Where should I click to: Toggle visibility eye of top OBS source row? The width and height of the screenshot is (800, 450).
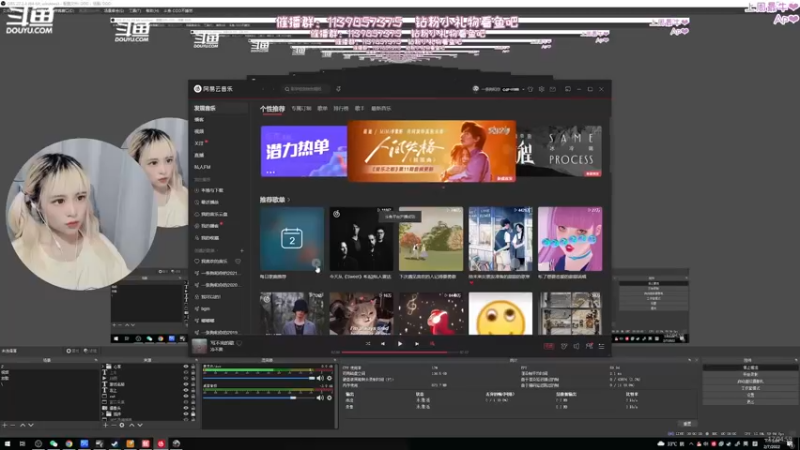[186, 366]
